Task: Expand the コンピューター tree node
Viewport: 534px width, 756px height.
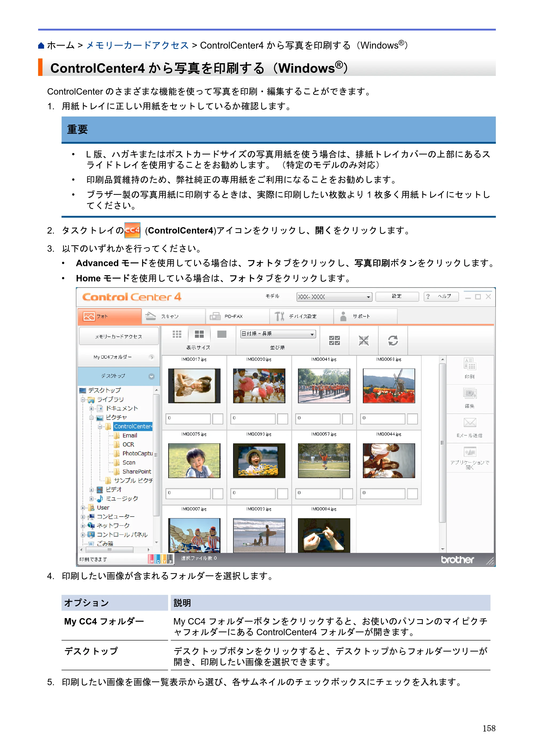Action: (83, 517)
